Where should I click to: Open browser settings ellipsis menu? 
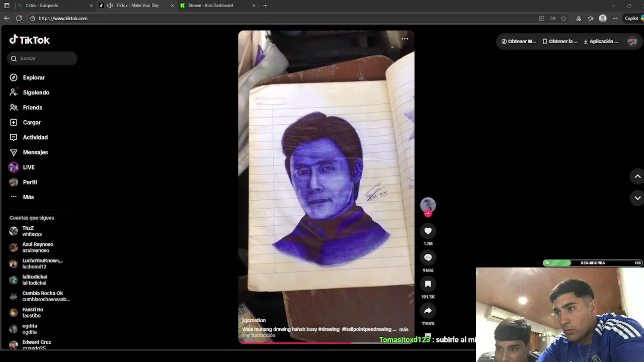pos(615,19)
